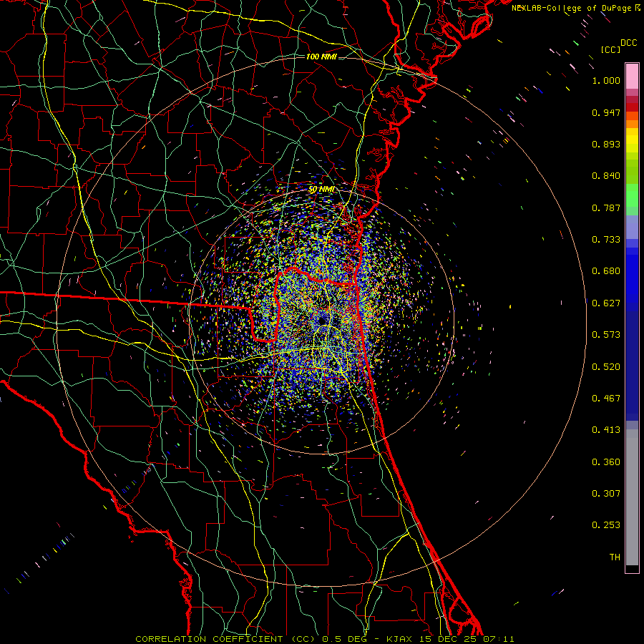Click the gray segment of the color bar
Viewport: 644px width, 644px height.
(632, 497)
